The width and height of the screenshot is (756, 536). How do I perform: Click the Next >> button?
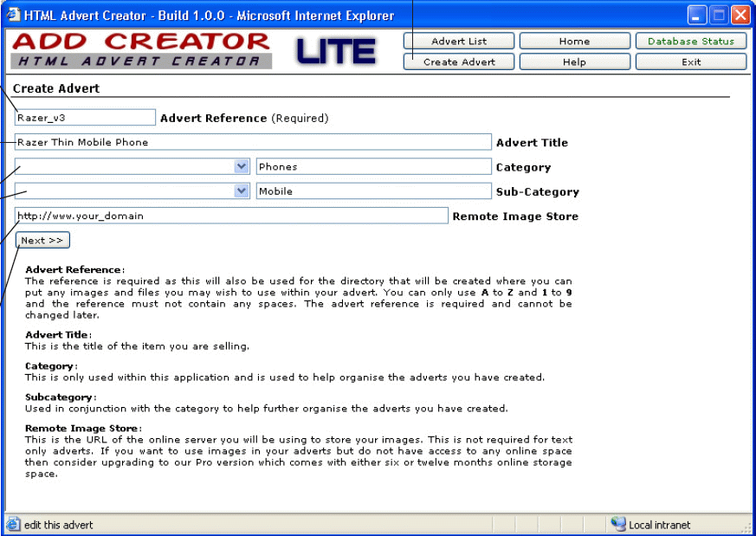42,240
